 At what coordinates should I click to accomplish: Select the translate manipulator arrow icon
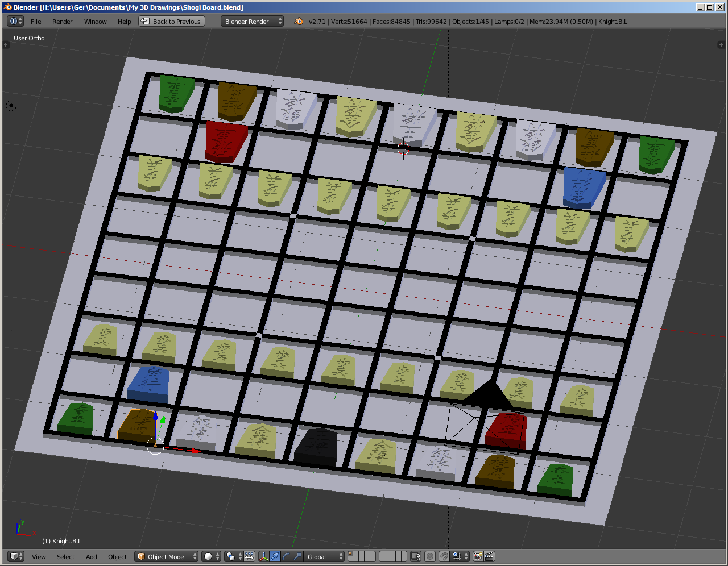point(275,556)
